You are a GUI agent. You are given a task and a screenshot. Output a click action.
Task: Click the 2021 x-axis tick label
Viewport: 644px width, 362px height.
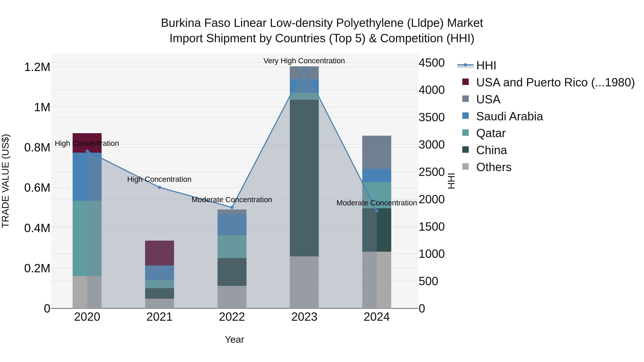160,317
